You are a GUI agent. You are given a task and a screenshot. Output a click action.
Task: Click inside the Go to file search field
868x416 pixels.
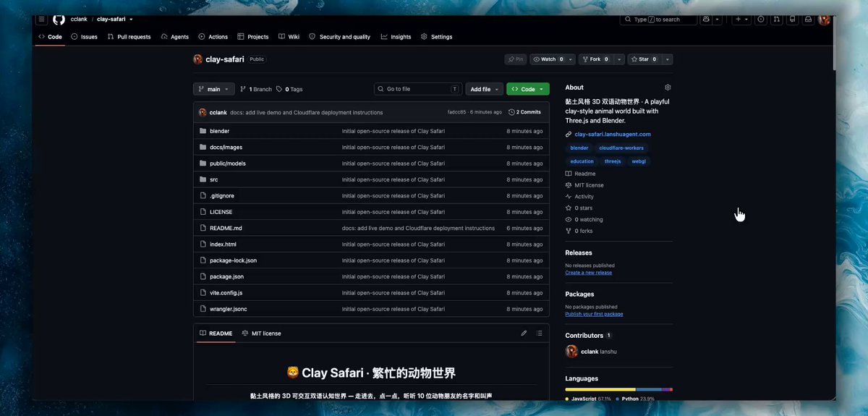[418, 89]
